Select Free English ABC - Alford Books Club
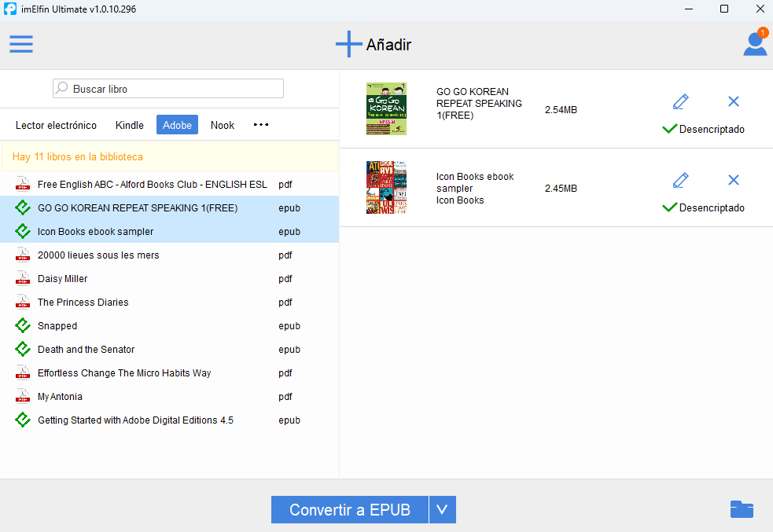Screen dimensions: 773x532 pos(170,184)
